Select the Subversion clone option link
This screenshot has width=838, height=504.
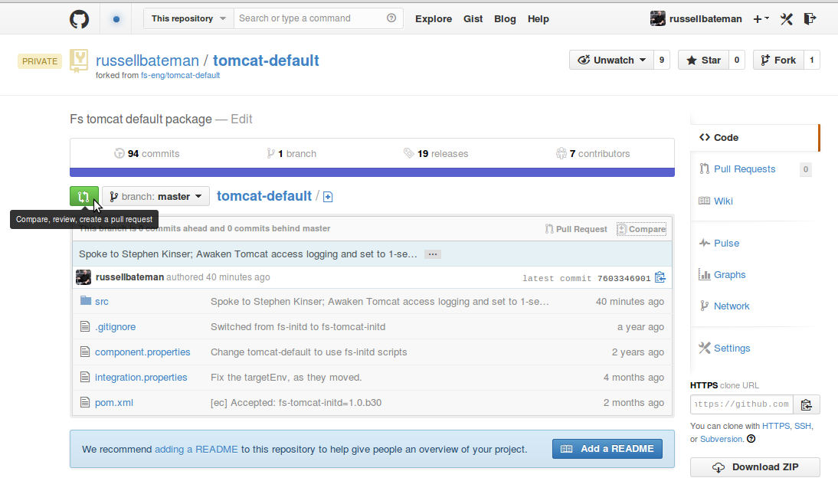point(721,439)
